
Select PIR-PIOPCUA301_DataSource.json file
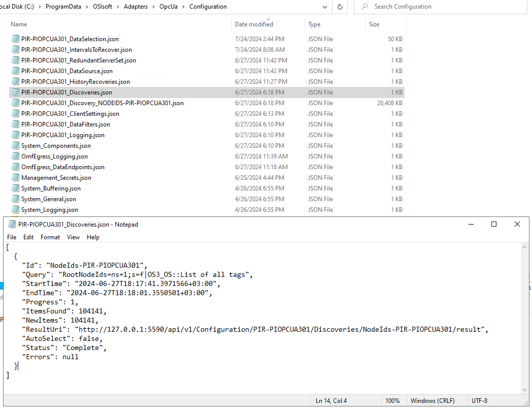point(67,71)
